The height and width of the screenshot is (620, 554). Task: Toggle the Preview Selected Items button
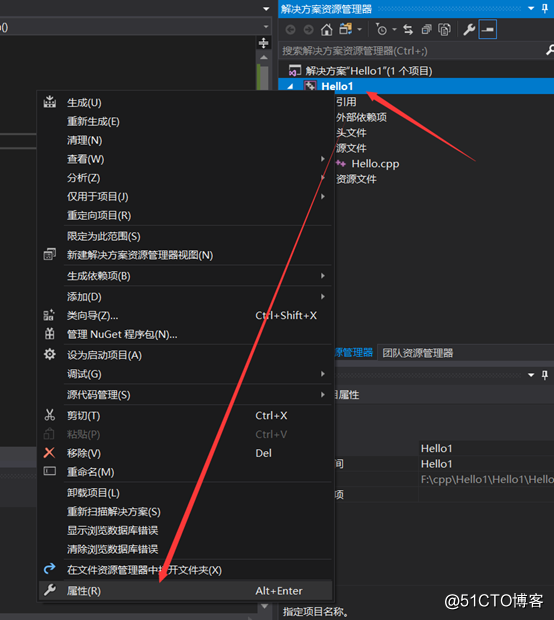point(488,30)
